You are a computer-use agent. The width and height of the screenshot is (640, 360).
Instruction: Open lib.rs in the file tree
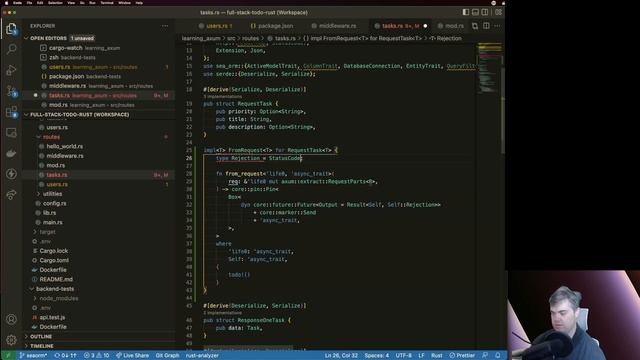tap(49, 213)
